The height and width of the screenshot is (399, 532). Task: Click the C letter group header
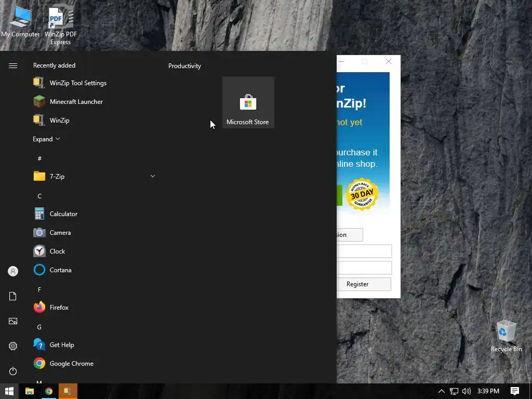[x=39, y=196]
